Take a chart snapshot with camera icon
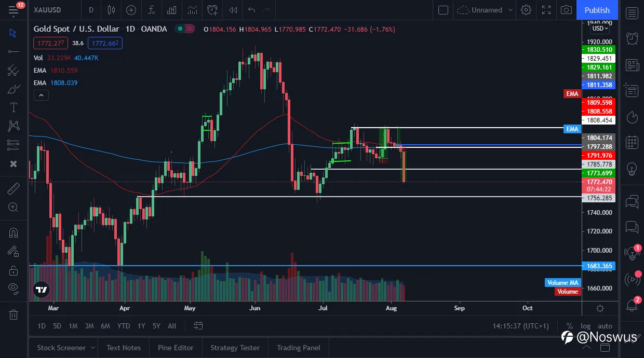Viewport: 644px width, 358px height. point(567,10)
